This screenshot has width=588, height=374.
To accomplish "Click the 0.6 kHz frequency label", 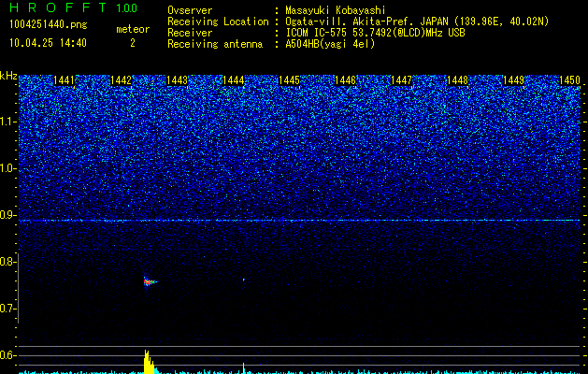I will pyautogui.click(x=7, y=355).
